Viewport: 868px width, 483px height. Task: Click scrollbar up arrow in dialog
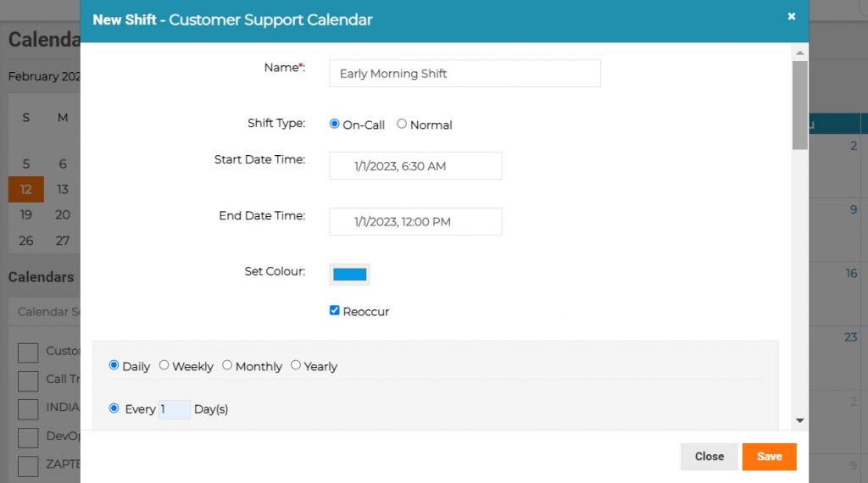click(800, 53)
